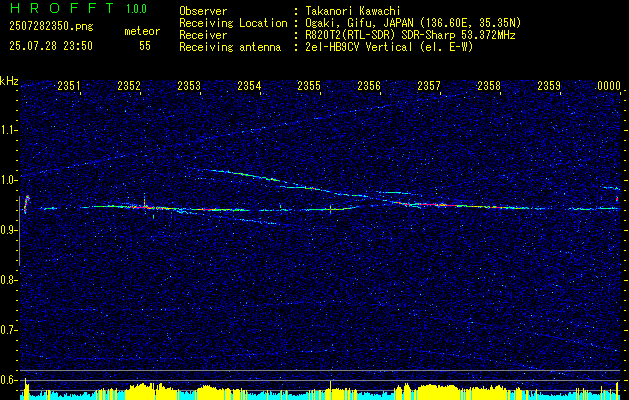The image size is (629, 400).
Task: Click the R820T2 SDR-Sharp 53.372MHz text
Action: [410, 35]
